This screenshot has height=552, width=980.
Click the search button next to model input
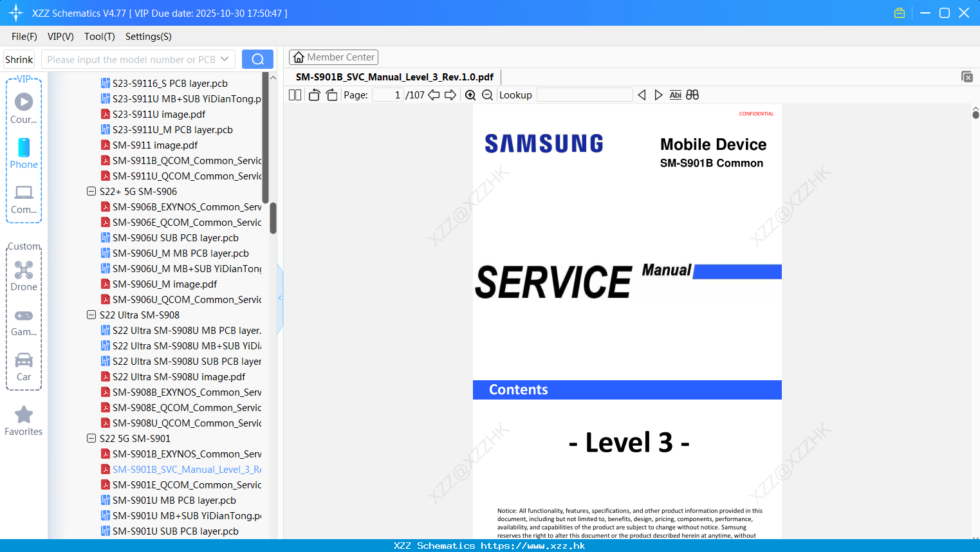(x=257, y=59)
